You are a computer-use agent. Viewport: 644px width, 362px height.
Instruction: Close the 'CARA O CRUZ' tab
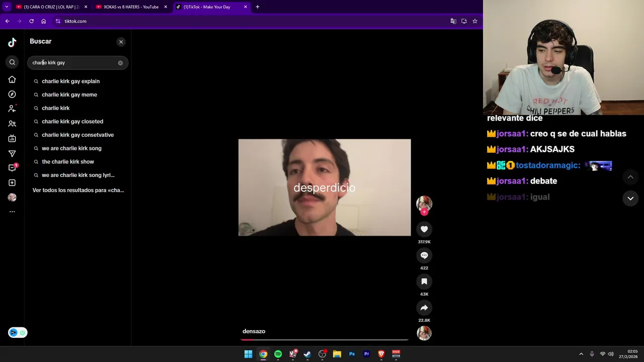coord(86,7)
